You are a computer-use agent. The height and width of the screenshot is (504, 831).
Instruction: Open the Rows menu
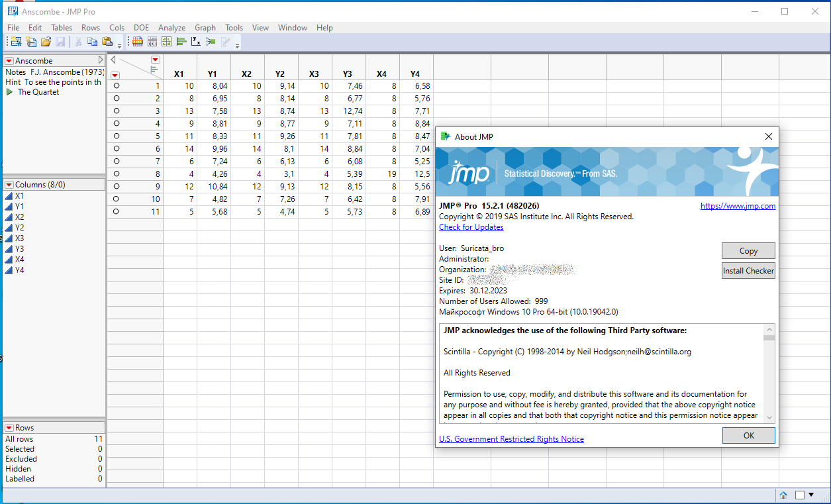click(x=91, y=28)
